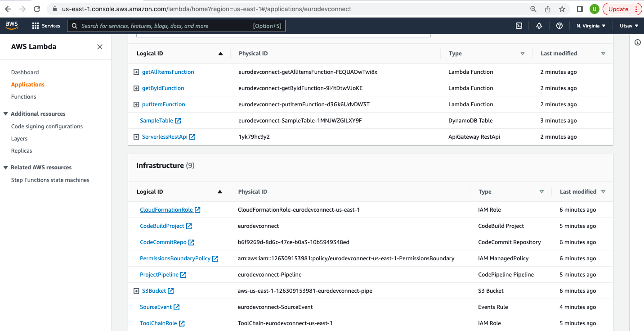644x331 pixels.
Task: Sort Resources table by Logical ID
Action: (x=220, y=54)
